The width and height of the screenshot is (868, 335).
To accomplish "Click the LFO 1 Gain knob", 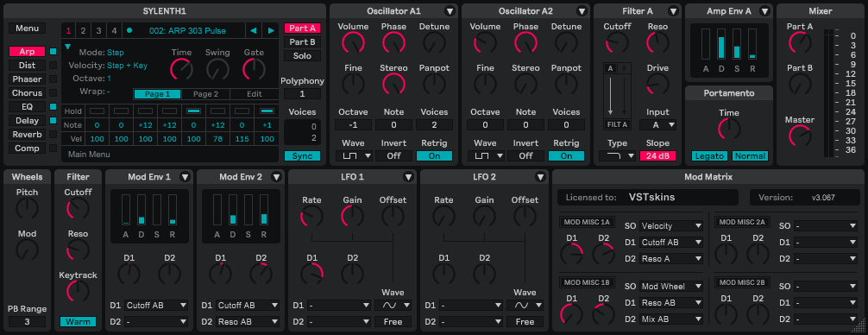I will [352, 216].
